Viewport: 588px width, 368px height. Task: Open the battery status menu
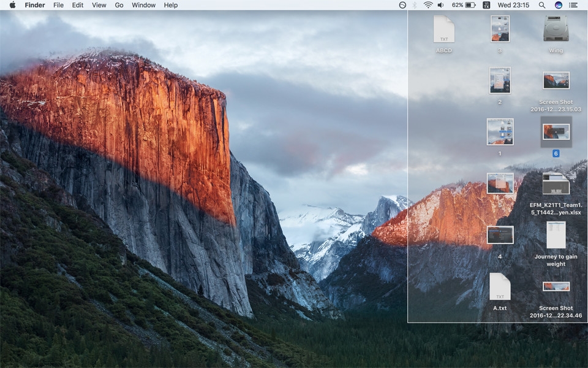(x=470, y=5)
